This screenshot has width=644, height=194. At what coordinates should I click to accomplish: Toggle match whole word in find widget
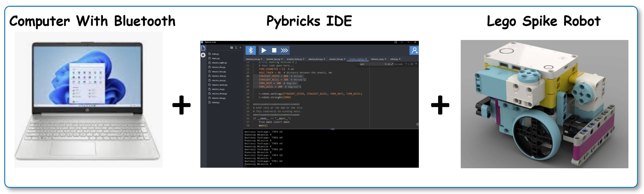click(389, 64)
